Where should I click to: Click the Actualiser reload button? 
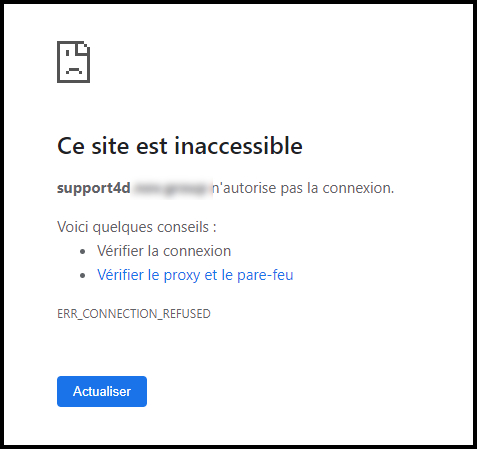point(102,391)
